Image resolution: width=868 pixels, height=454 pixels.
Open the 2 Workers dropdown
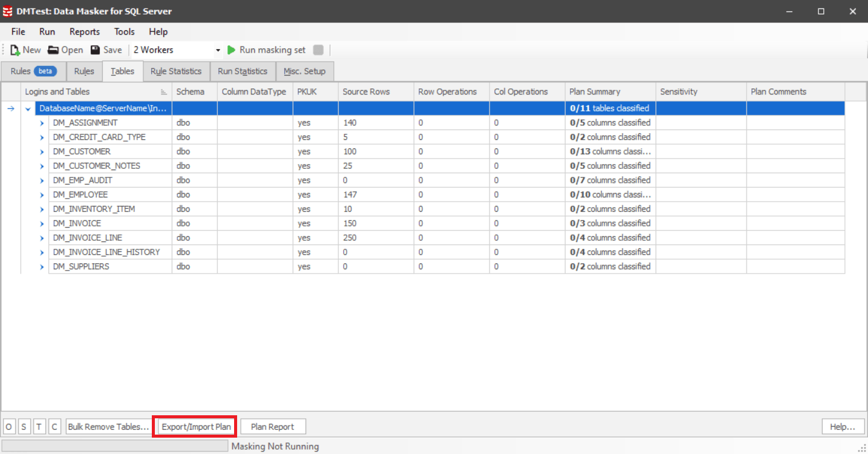pos(177,50)
